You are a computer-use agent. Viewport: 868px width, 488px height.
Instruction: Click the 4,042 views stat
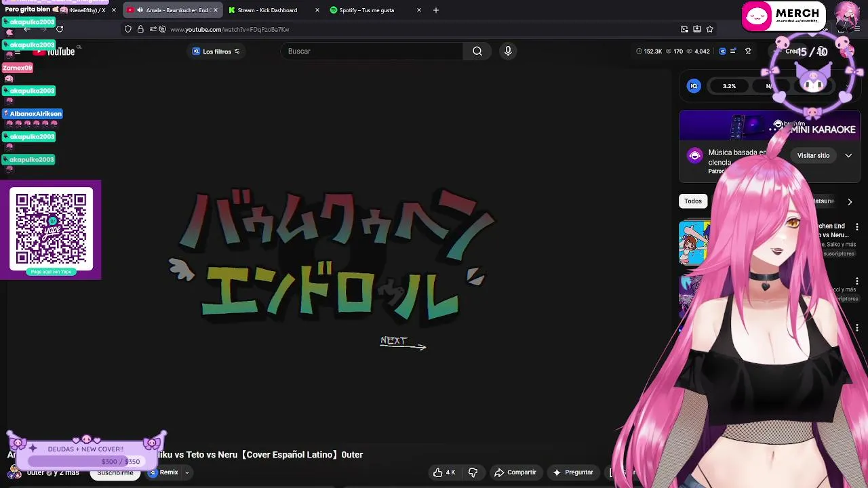pyautogui.click(x=698, y=52)
